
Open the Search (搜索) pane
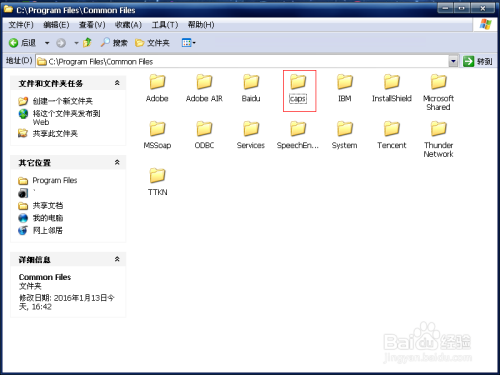tap(114, 43)
